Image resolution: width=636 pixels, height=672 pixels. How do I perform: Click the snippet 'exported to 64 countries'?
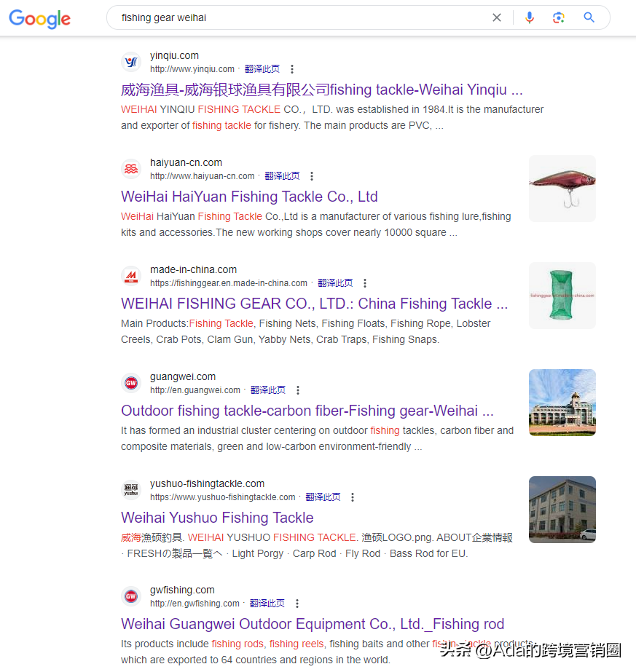(x=327, y=652)
